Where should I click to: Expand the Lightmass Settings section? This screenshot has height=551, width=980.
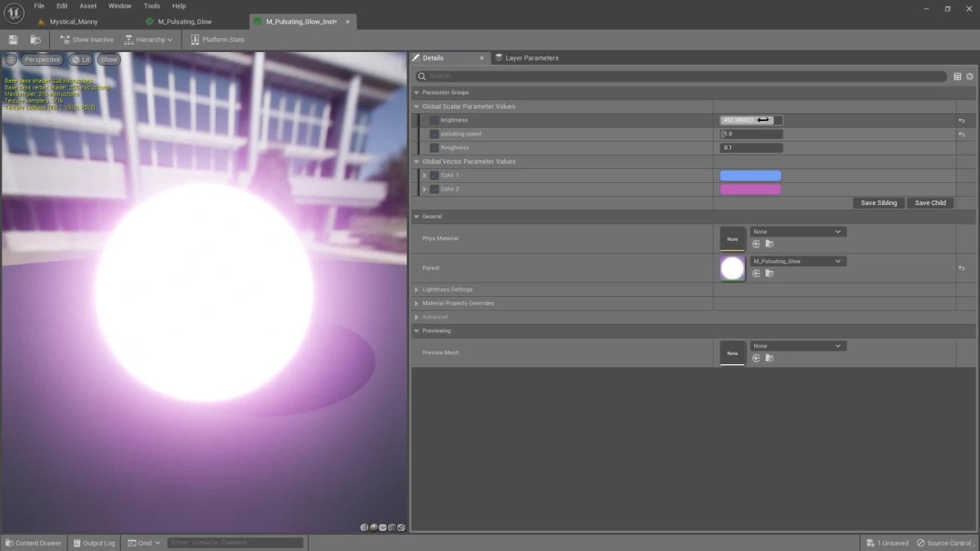pyautogui.click(x=416, y=290)
